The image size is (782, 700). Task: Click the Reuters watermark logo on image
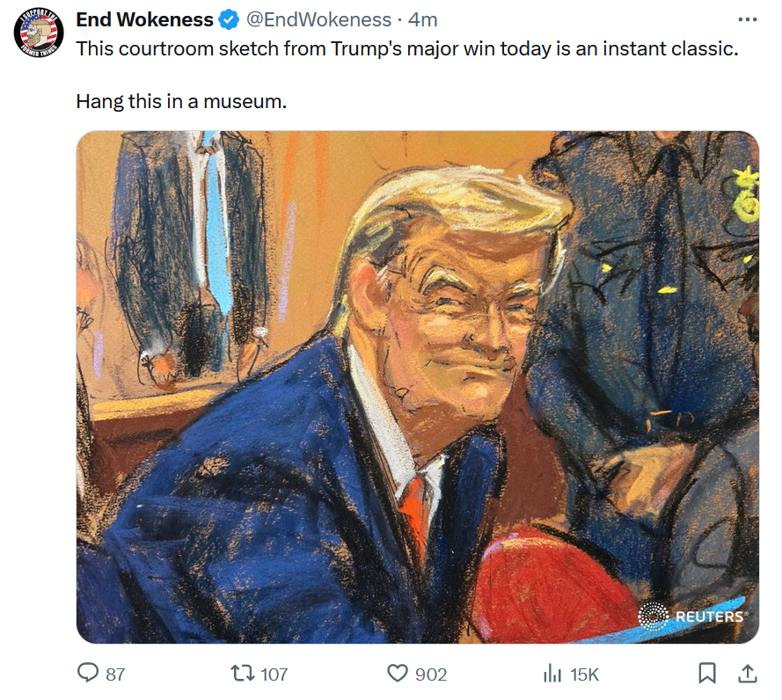tap(692, 616)
